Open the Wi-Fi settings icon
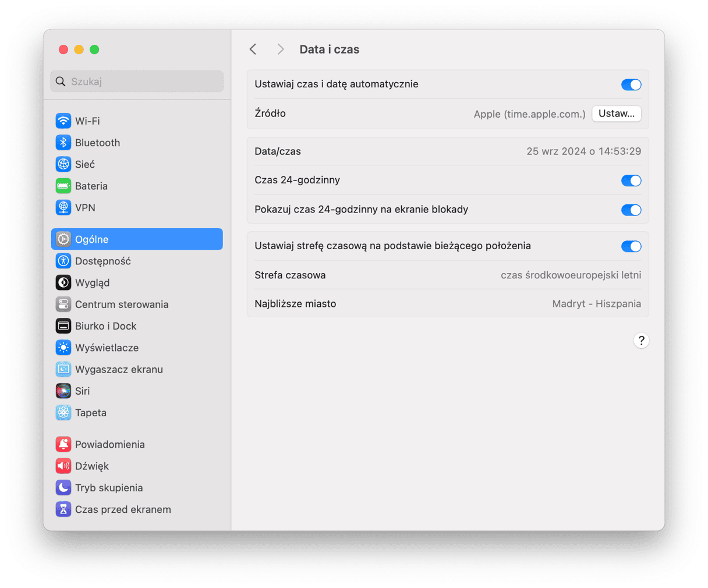Screen dimensions: 708x588 pyautogui.click(x=63, y=121)
